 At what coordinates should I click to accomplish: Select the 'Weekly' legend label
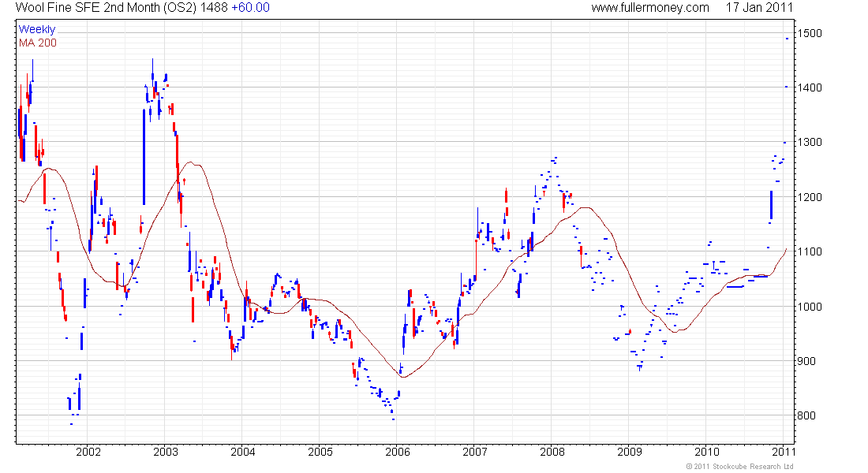click(x=37, y=29)
